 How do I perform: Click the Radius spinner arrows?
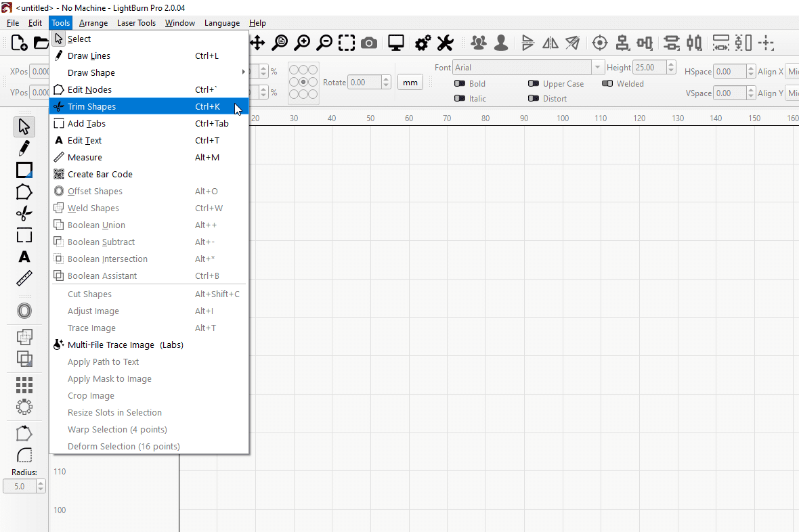41,486
